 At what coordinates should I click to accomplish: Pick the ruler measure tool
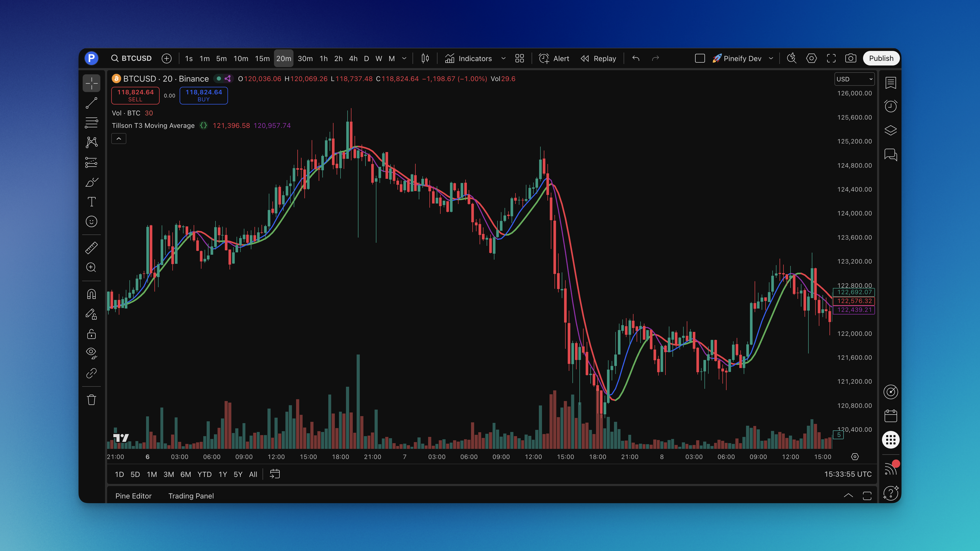(x=91, y=248)
